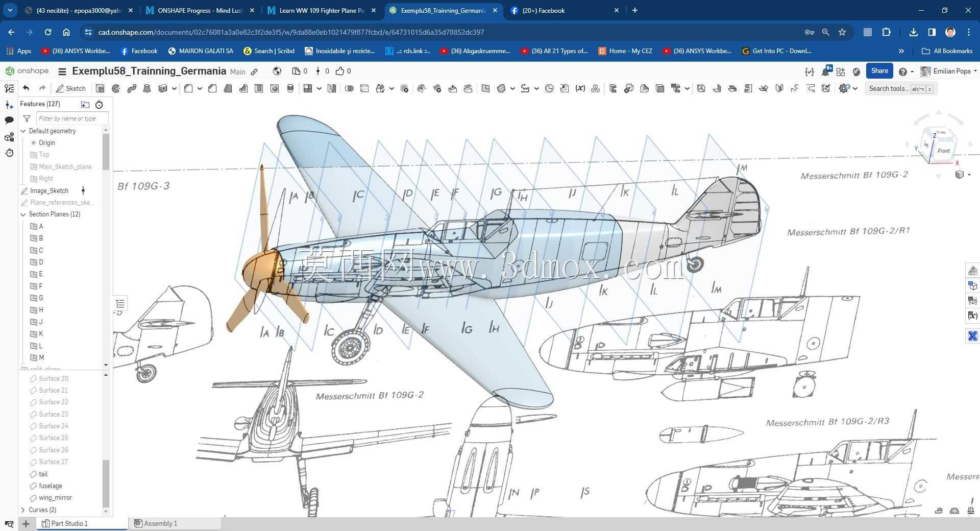This screenshot has height=531, width=980.
Task: Open the variable table side panel
Action: (x=972, y=316)
